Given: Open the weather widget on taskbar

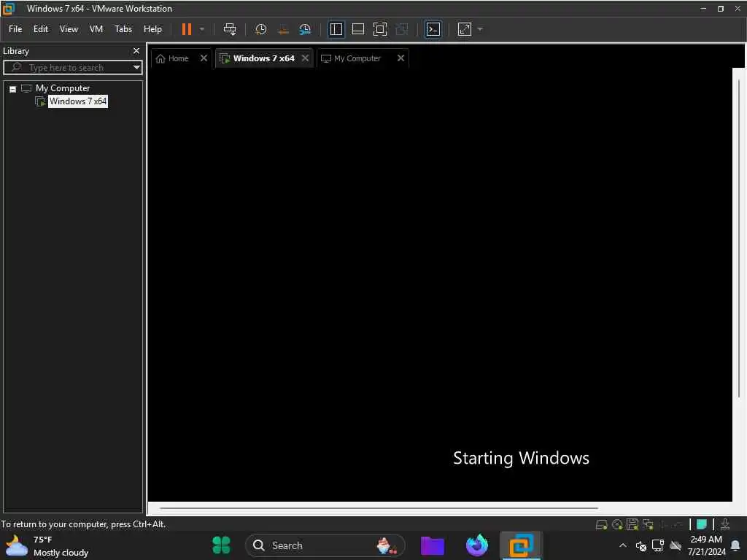Looking at the screenshot, I should [x=47, y=545].
